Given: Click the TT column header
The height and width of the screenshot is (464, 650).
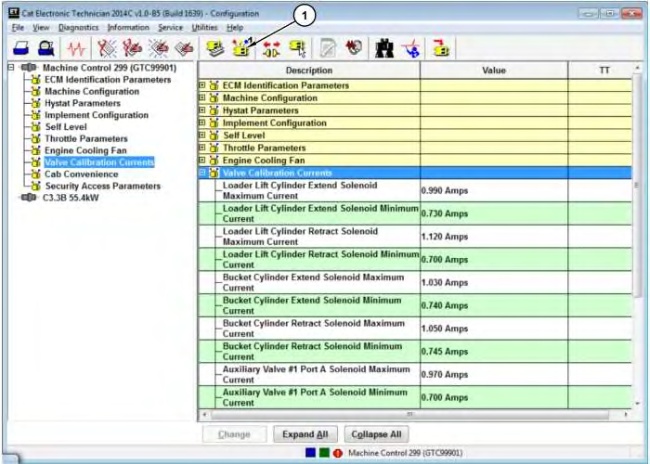Looking at the screenshot, I should [x=600, y=70].
